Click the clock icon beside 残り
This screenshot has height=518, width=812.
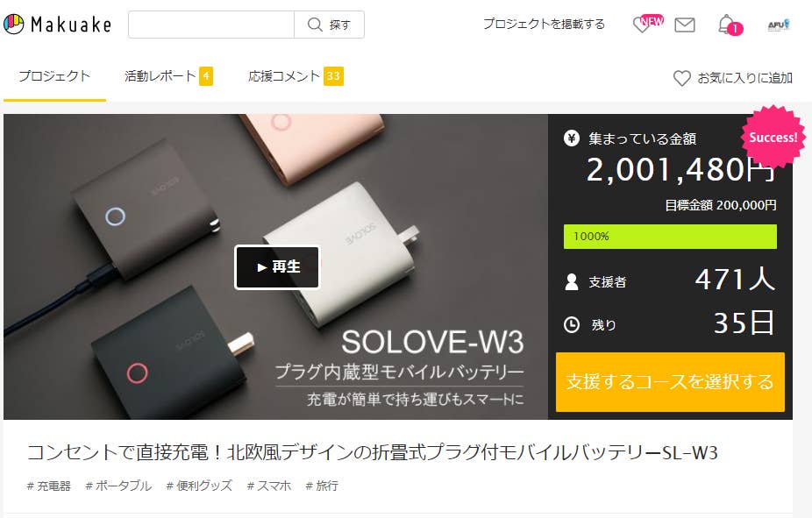571,325
